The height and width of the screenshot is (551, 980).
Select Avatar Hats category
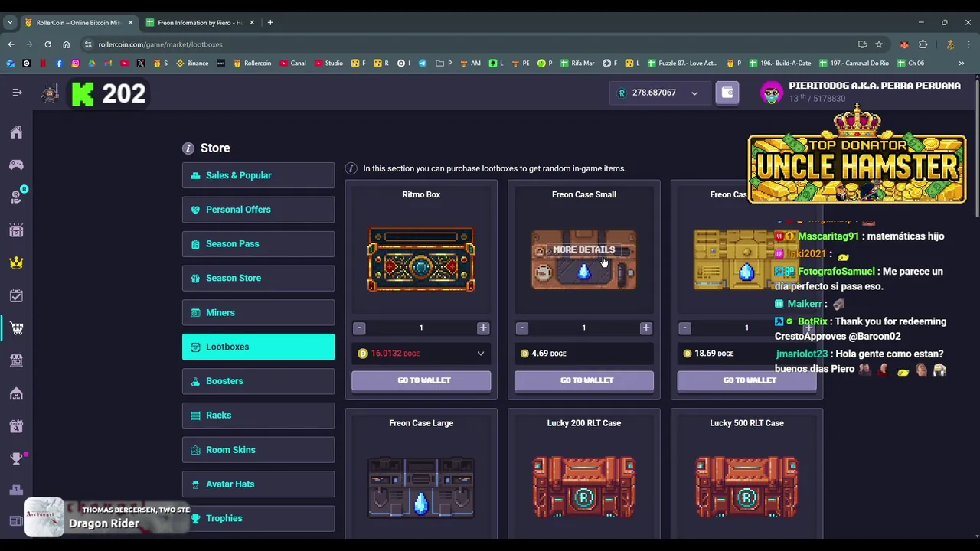[258, 484]
